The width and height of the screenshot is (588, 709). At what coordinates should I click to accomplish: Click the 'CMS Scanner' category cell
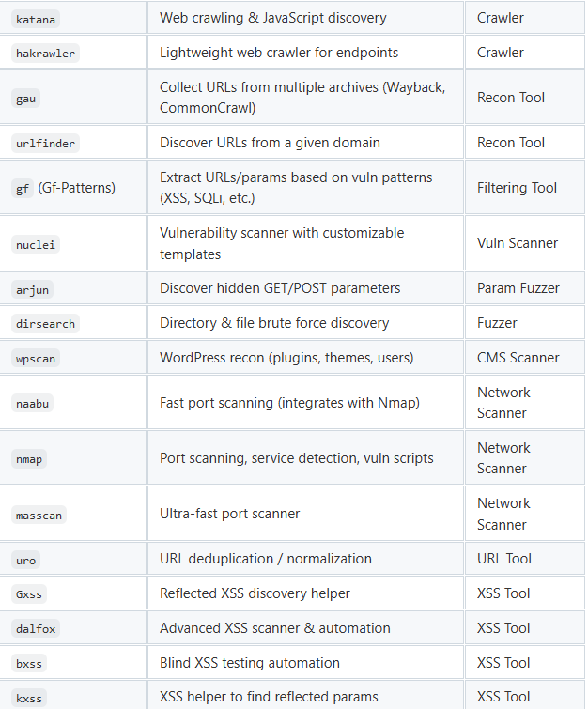525,358
